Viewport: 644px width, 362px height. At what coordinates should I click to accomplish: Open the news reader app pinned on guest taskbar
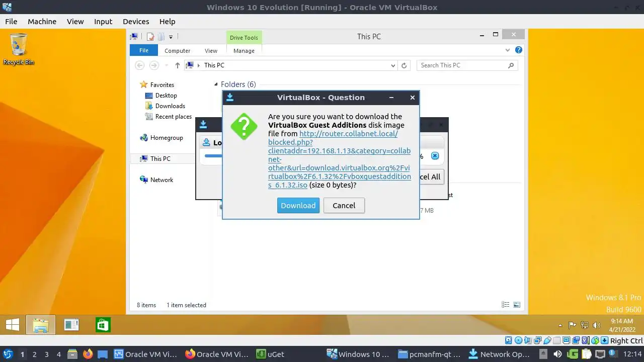71,325
